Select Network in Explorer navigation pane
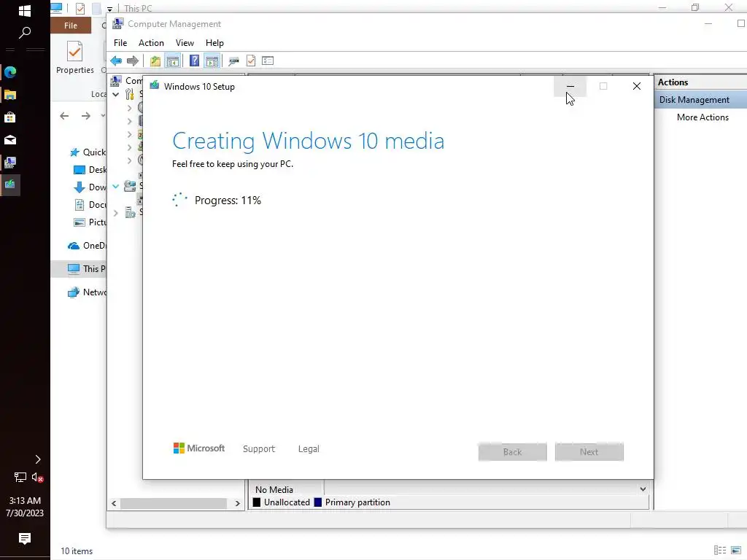The width and height of the screenshot is (747, 560). tap(88, 292)
